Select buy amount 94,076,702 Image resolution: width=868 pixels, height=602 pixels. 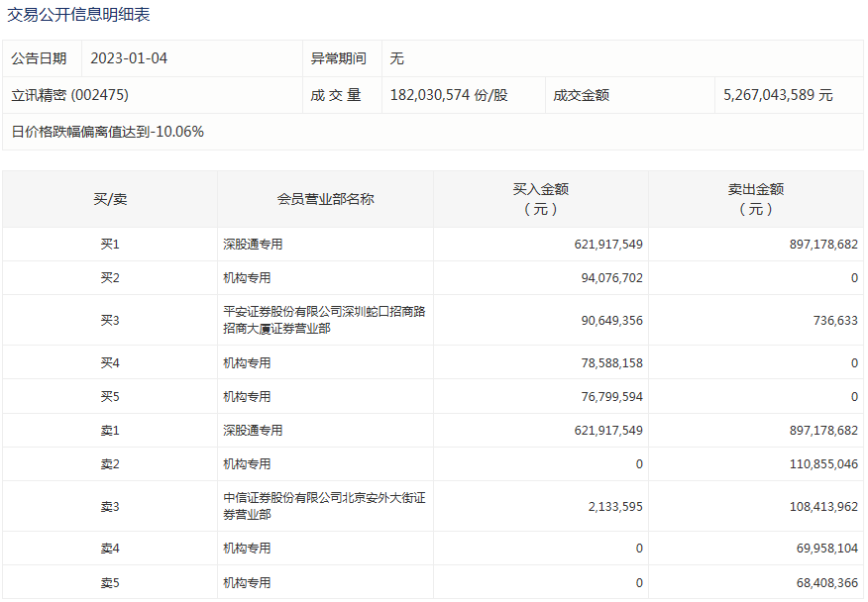point(611,278)
